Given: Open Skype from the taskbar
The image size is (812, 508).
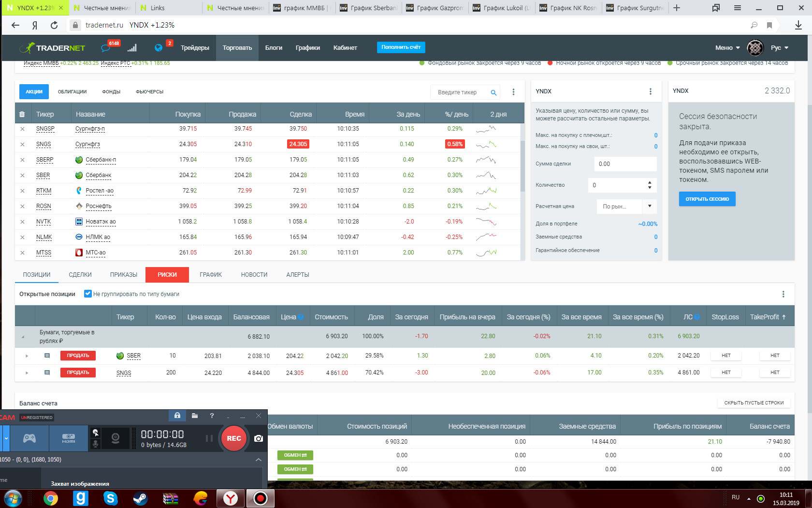Looking at the screenshot, I should point(111,498).
